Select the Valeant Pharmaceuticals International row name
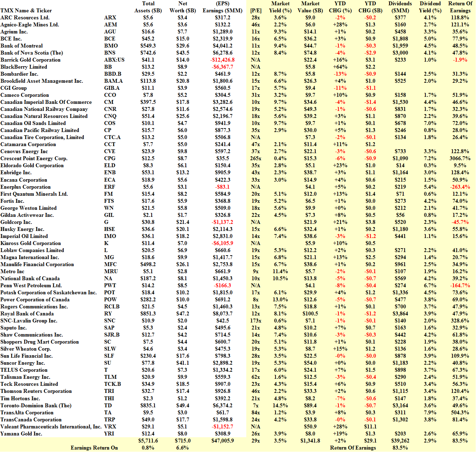Viewport: 476px width, 452px height. pos(51,427)
